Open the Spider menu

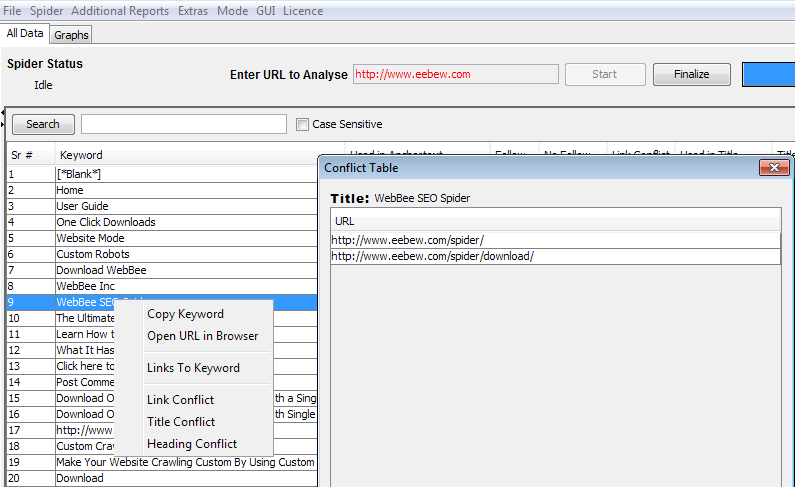click(x=46, y=11)
